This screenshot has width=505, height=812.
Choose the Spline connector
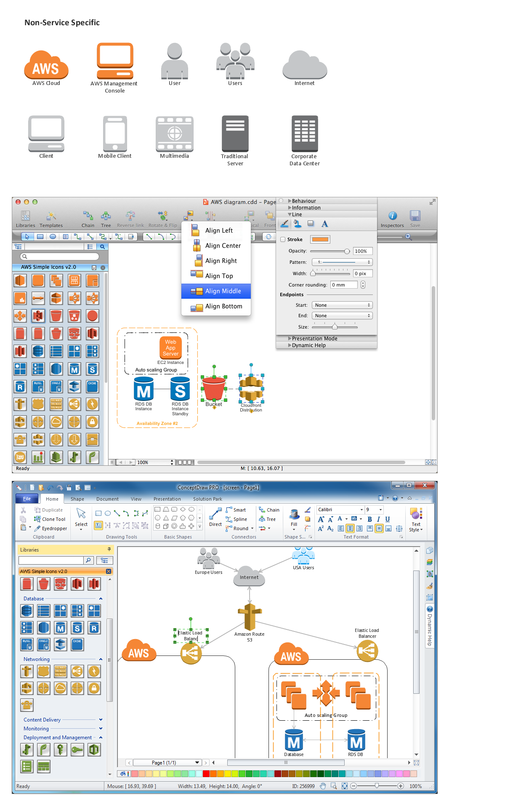tap(236, 519)
